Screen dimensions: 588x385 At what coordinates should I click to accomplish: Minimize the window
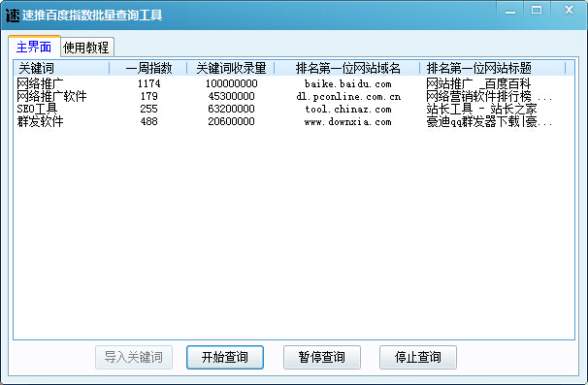click(510, 12)
